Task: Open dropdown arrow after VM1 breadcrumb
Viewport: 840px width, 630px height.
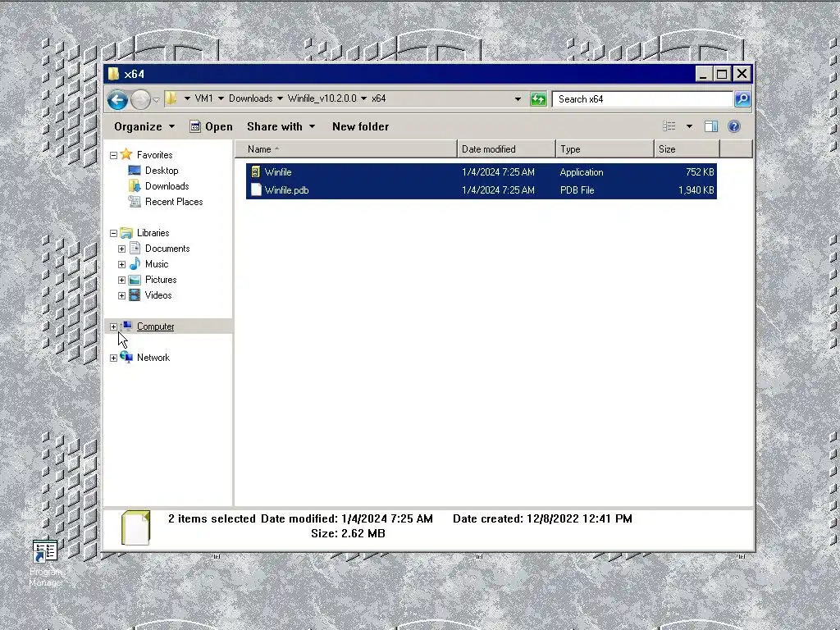Action: (221, 98)
